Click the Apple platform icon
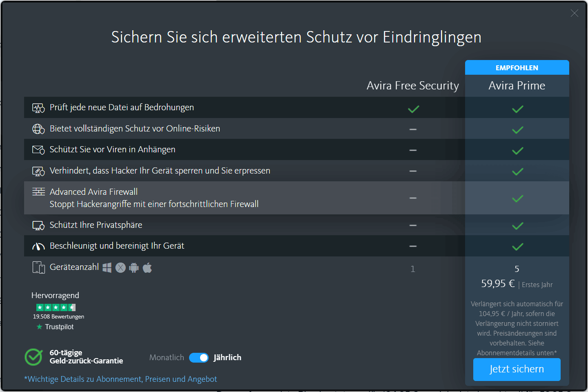588x392 pixels. [x=147, y=267]
